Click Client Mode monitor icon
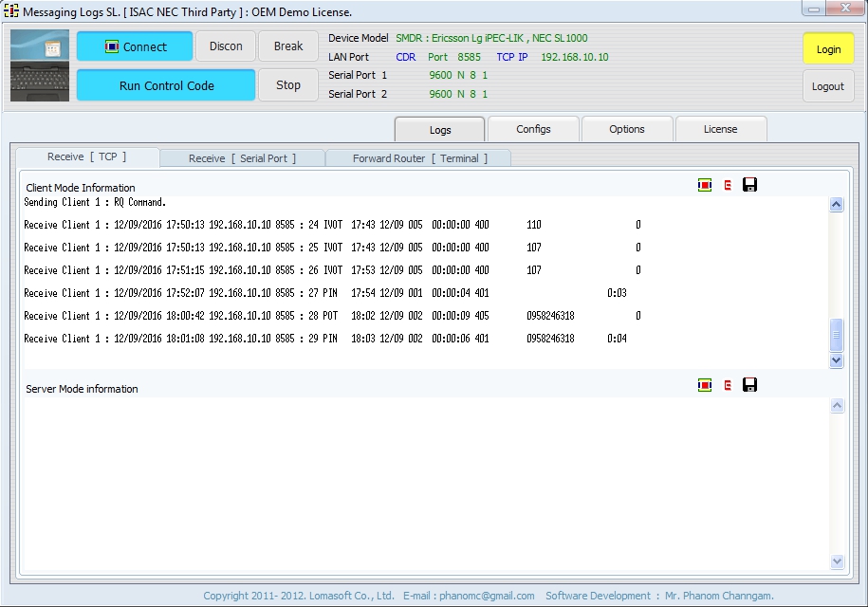 click(x=705, y=185)
